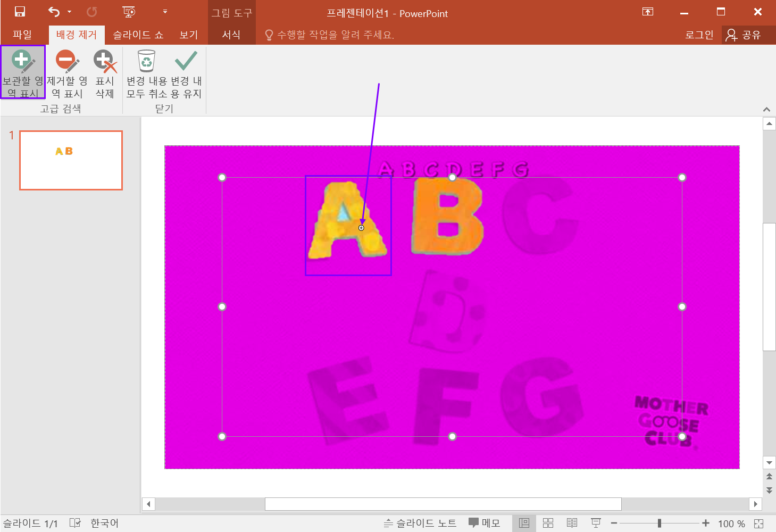Click the horizontal scrollbar right arrow

pyautogui.click(x=755, y=504)
